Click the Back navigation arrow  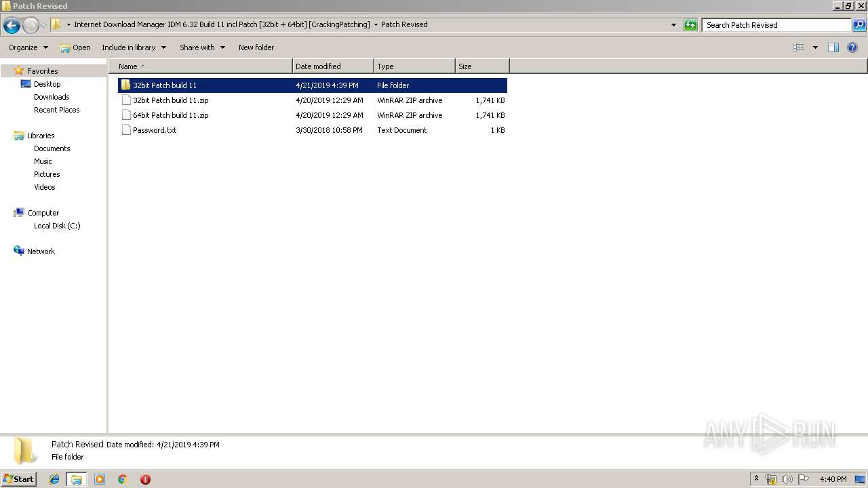12,26
